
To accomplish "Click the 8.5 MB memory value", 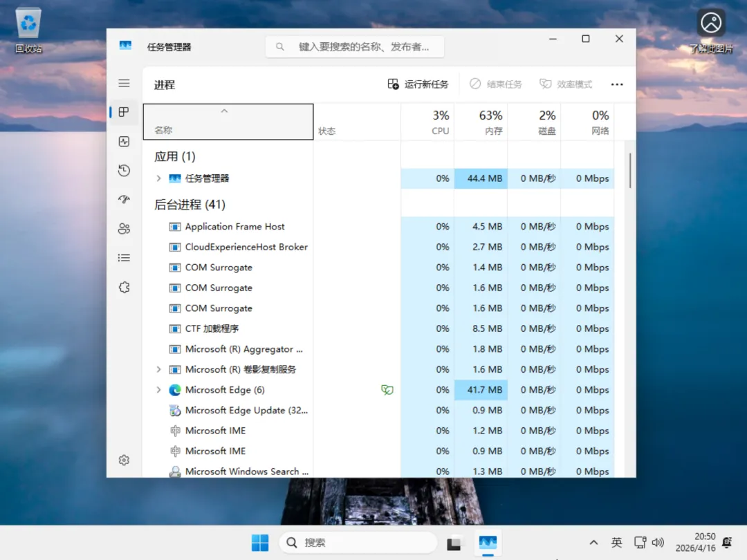I will point(488,328).
